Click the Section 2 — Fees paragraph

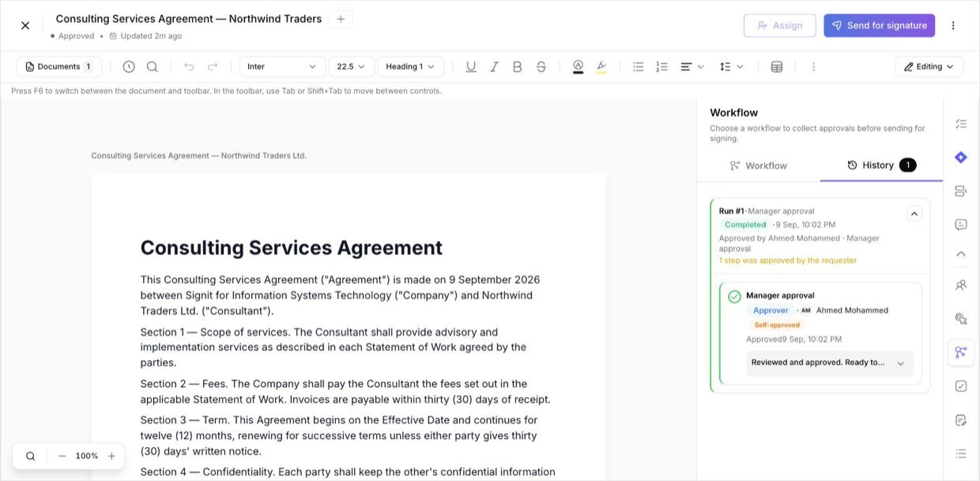pos(345,392)
